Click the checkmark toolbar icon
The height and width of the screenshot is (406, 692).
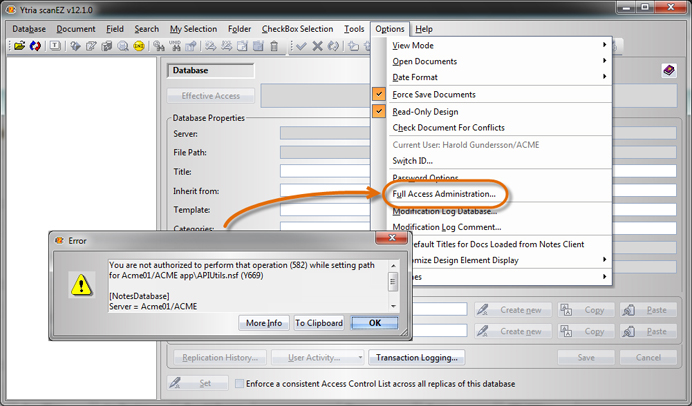[x=301, y=46]
